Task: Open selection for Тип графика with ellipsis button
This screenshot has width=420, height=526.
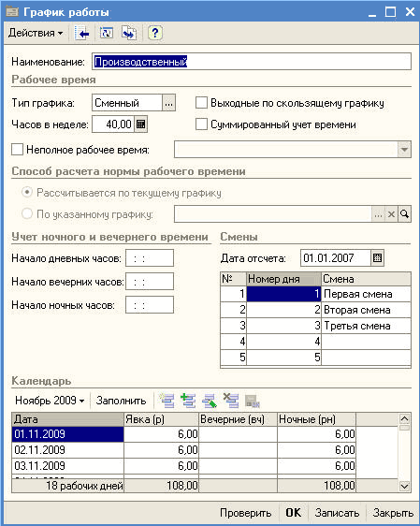Action: tap(168, 103)
